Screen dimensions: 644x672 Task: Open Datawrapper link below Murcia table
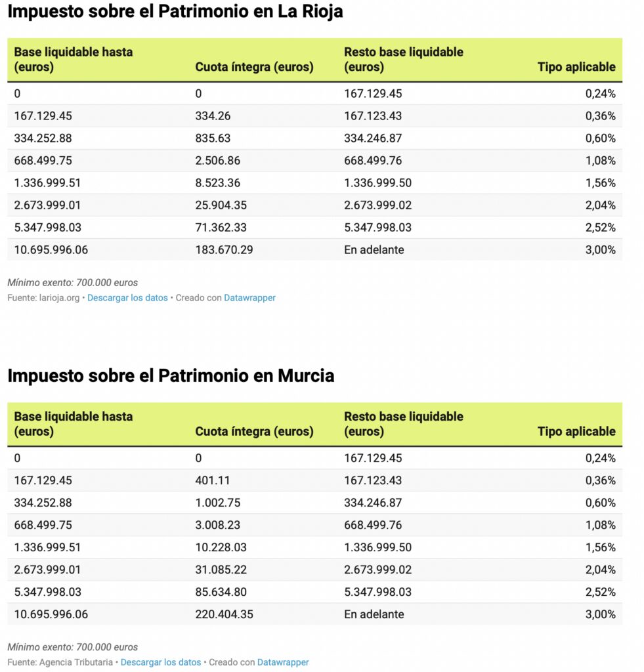283,662
